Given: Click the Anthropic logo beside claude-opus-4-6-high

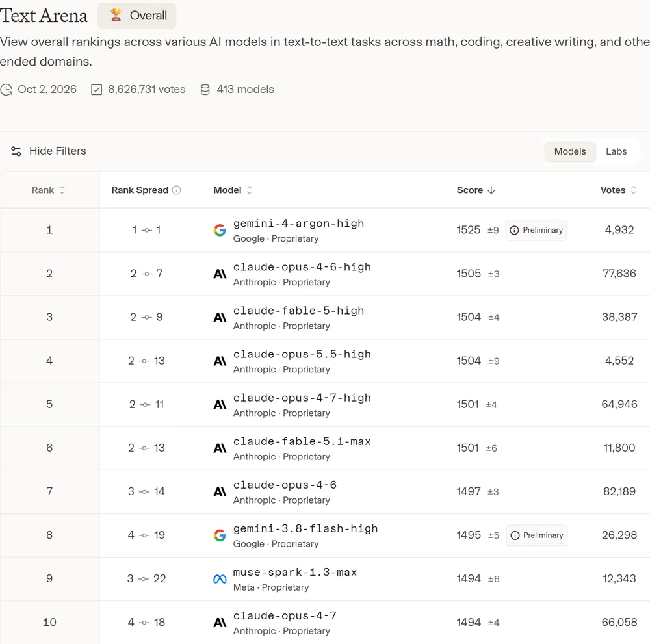Looking at the screenshot, I should [x=220, y=274].
